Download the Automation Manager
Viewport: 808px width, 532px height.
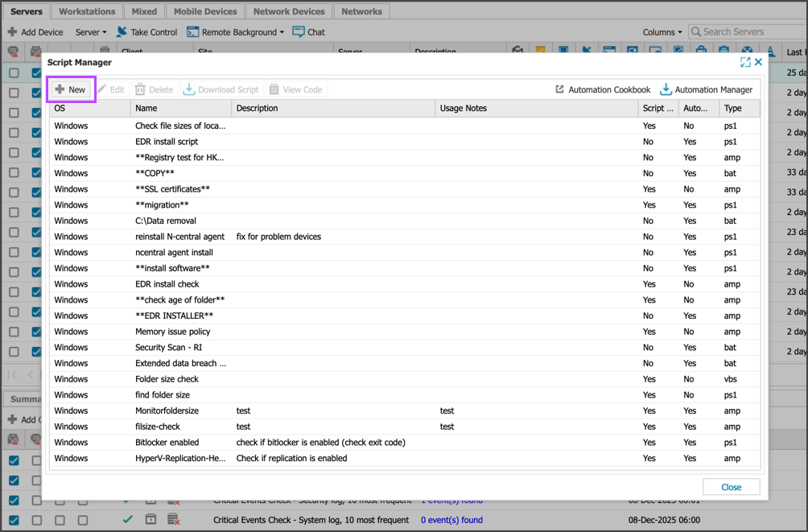coord(666,89)
